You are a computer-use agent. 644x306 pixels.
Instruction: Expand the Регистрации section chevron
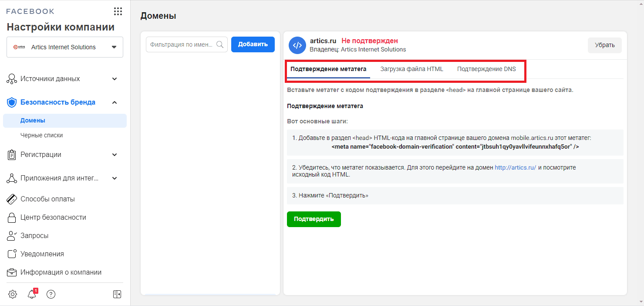115,155
